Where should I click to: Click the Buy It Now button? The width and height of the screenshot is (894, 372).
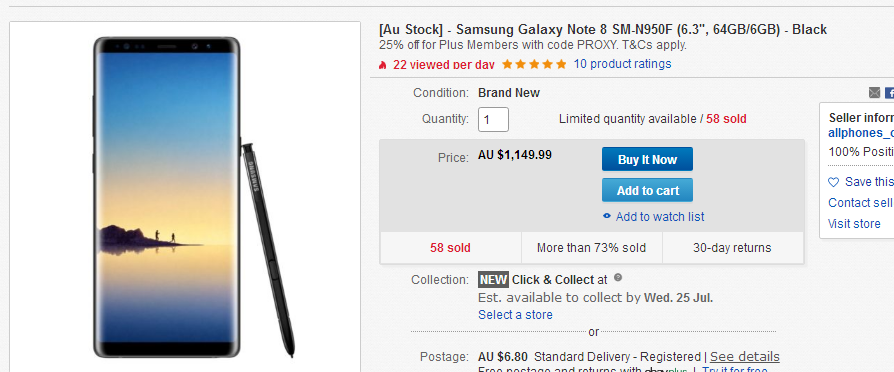click(x=647, y=159)
